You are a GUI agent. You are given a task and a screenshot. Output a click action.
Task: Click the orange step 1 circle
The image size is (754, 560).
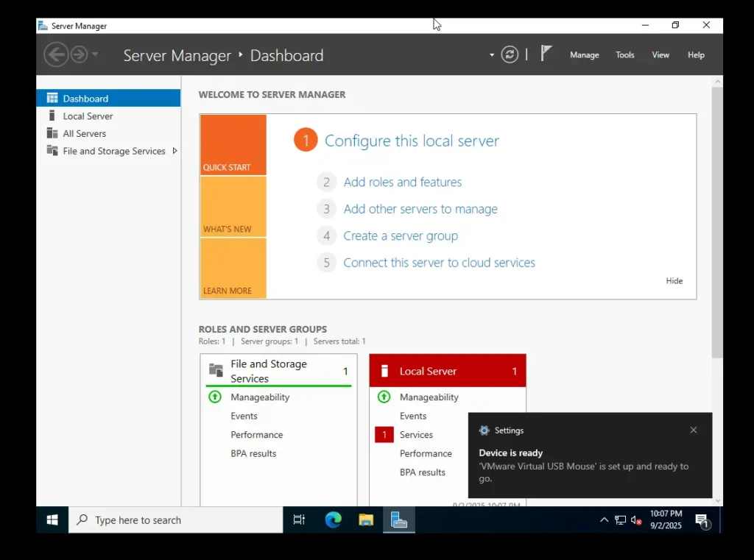pyautogui.click(x=306, y=140)
